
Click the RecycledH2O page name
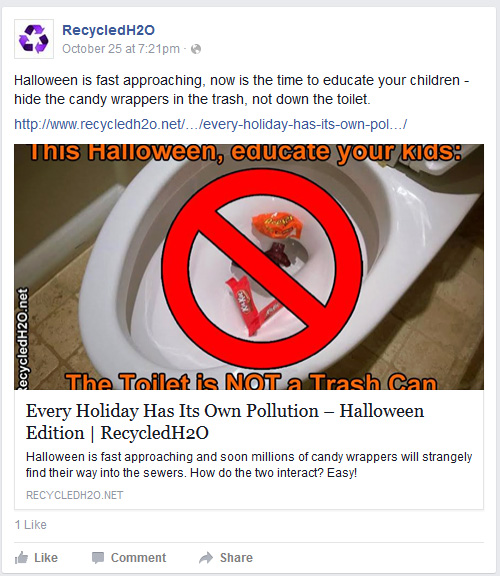(x=108, y=30)
